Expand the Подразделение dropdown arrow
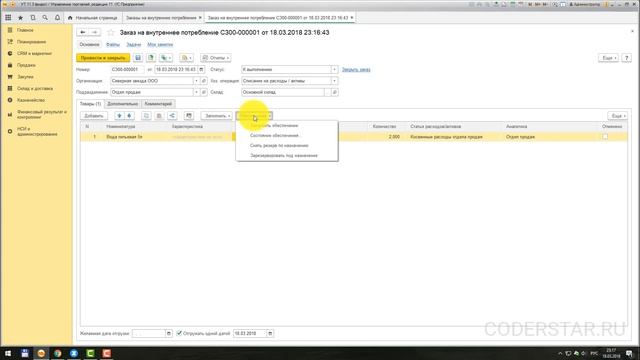The image size is (640, 360). pos(196,92)
